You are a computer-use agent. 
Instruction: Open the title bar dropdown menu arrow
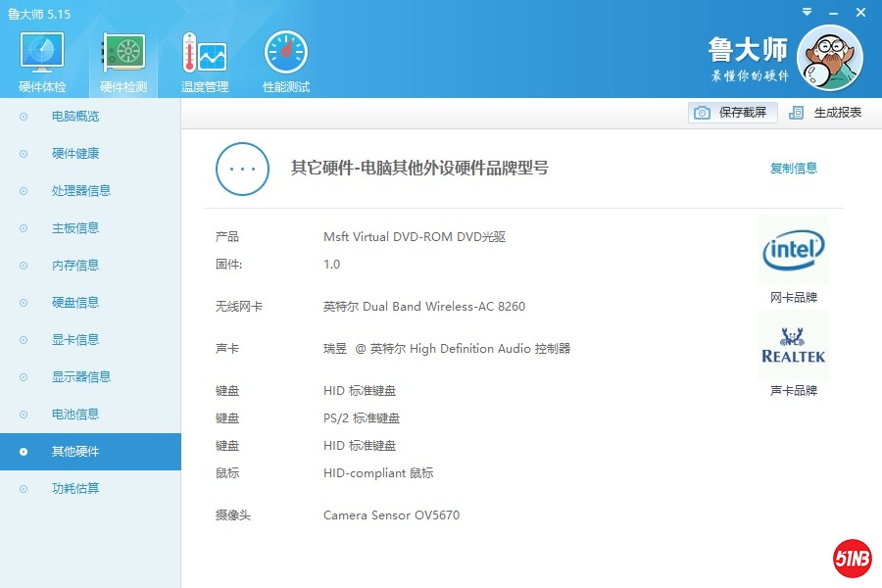click(x=807, y=12)
